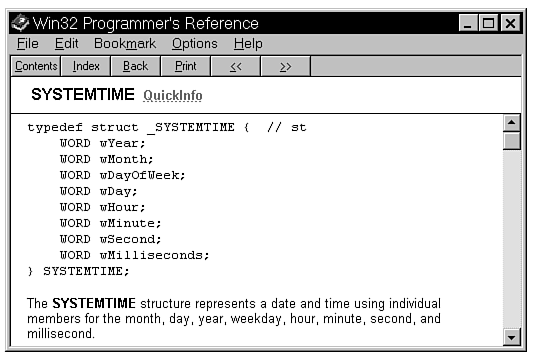This screenshot has height=360, width=534.
Task: Click the vertical scrollbar thumb
Action: (x=512, y=141)
